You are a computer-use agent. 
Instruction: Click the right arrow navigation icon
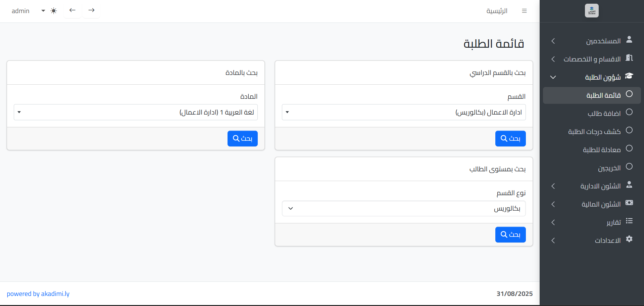click(x=91, y=10)
